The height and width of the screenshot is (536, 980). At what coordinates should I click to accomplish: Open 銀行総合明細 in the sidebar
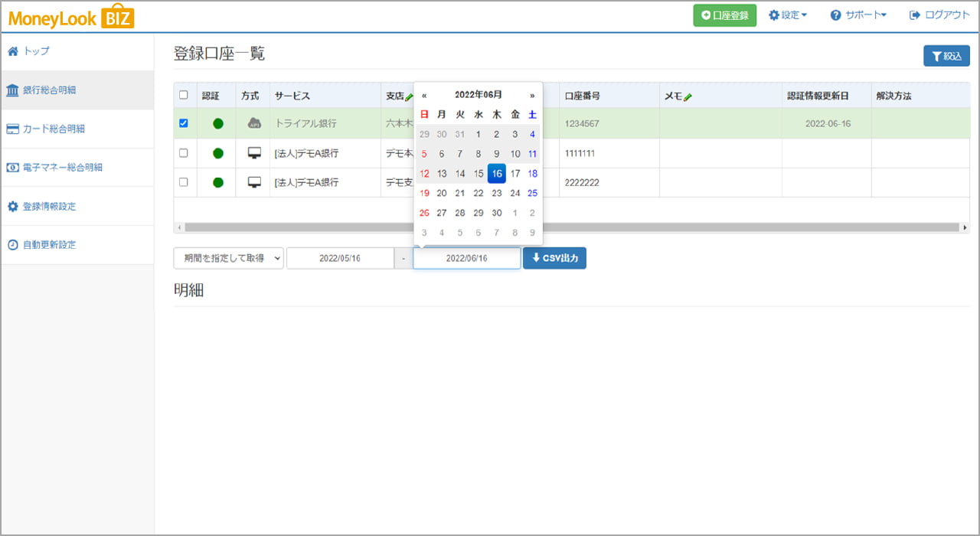(77, 90)
